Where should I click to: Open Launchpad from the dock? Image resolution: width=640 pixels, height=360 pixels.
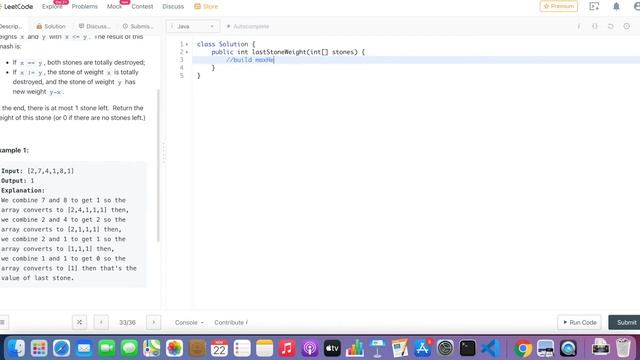[39, 349]
